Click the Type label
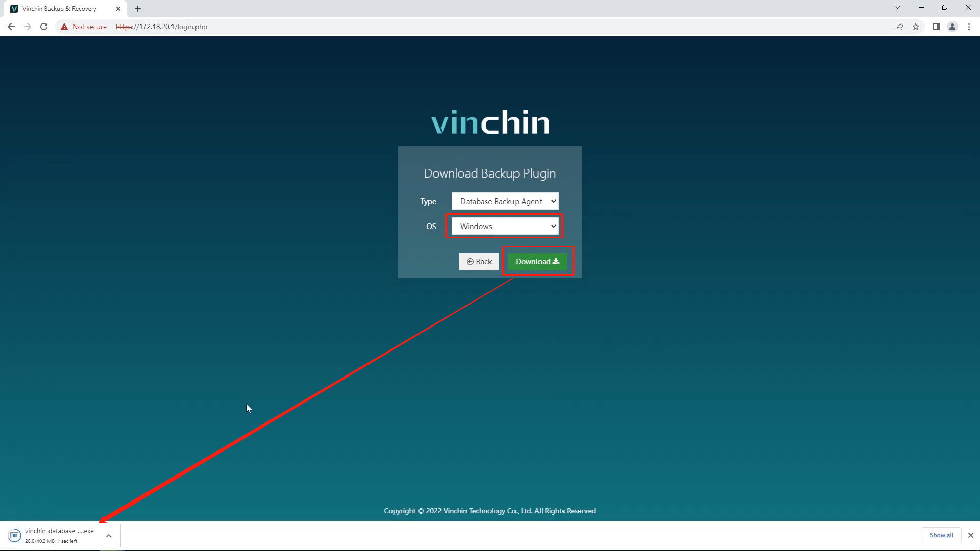Screen dimensions: 980x551 pyautogui.click(x=428, y=202)
